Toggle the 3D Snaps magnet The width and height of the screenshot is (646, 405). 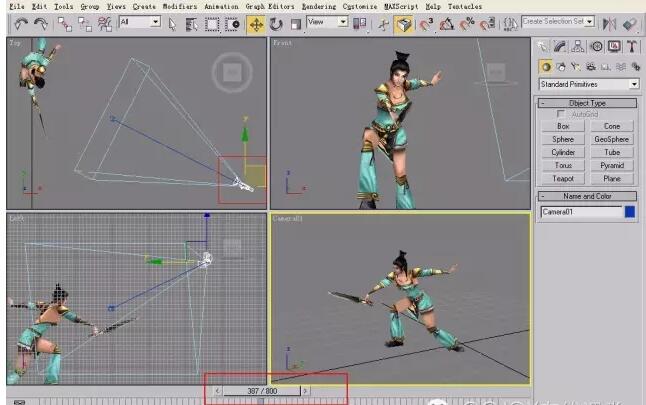[426, 24]
